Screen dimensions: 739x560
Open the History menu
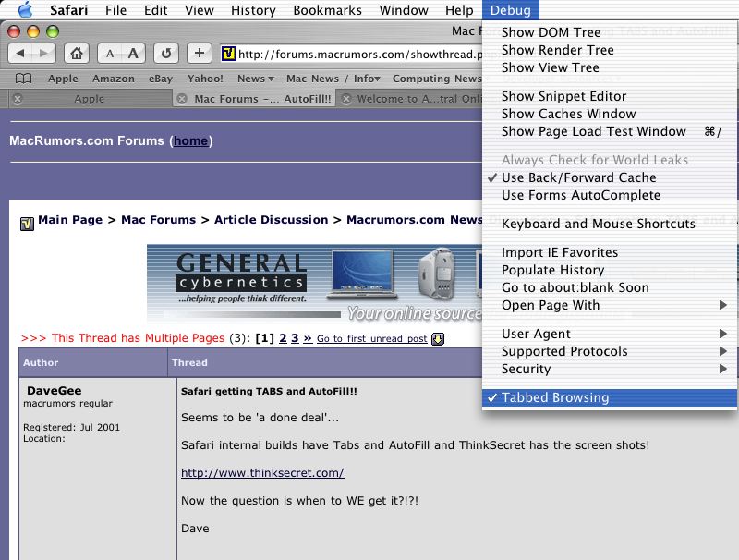coord(253,10)
